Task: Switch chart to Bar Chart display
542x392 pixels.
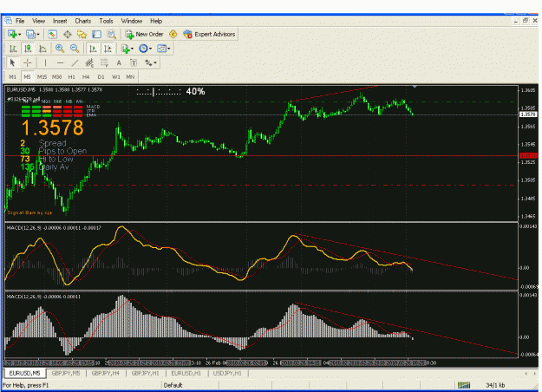Action: [13, 49]
